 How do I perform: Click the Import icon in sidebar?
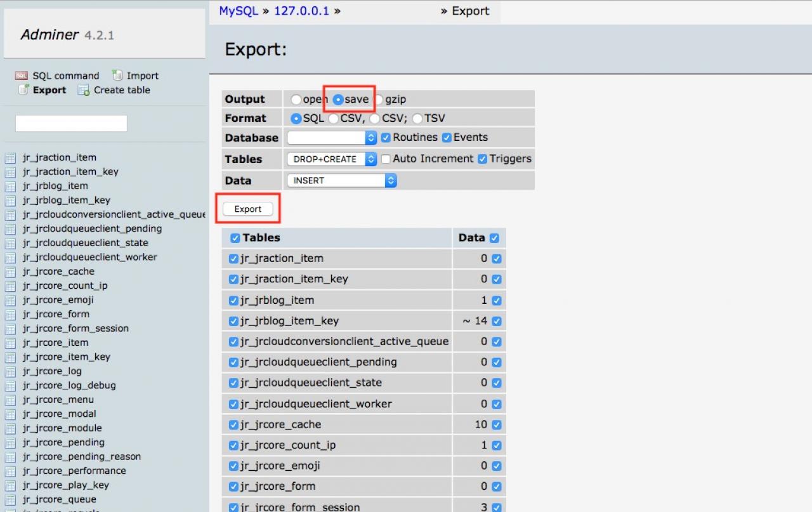tap(117, 75)
